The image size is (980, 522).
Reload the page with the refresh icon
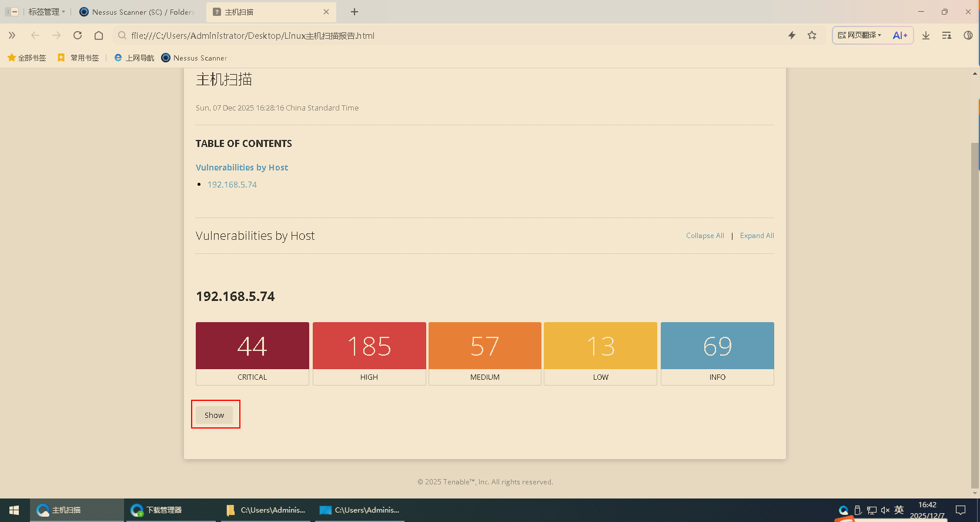(78, 35)
